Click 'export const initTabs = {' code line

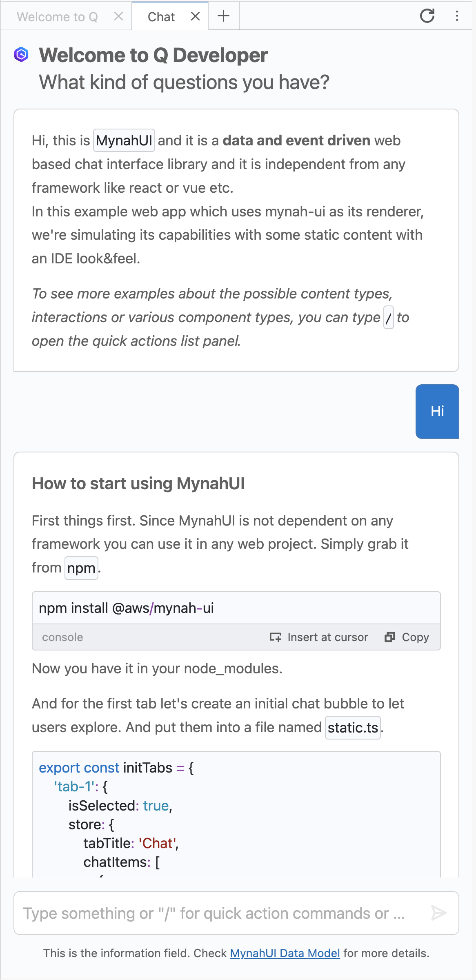tap(116, 768)
